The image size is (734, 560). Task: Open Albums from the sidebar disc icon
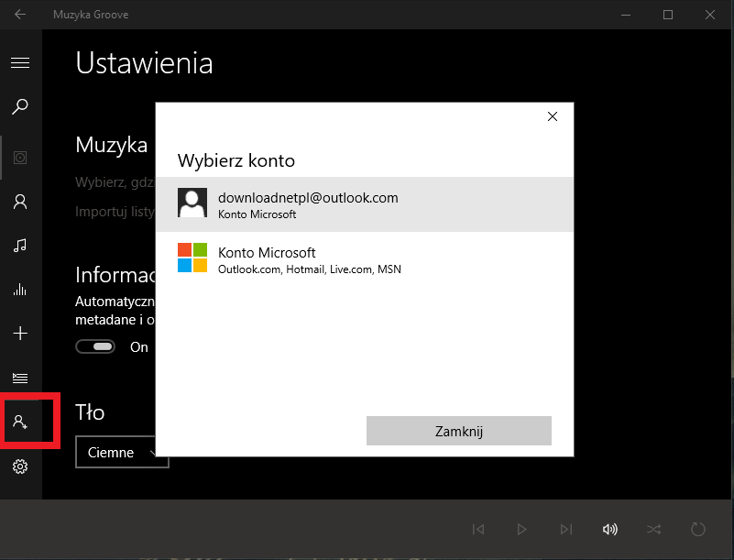[20, 158]
